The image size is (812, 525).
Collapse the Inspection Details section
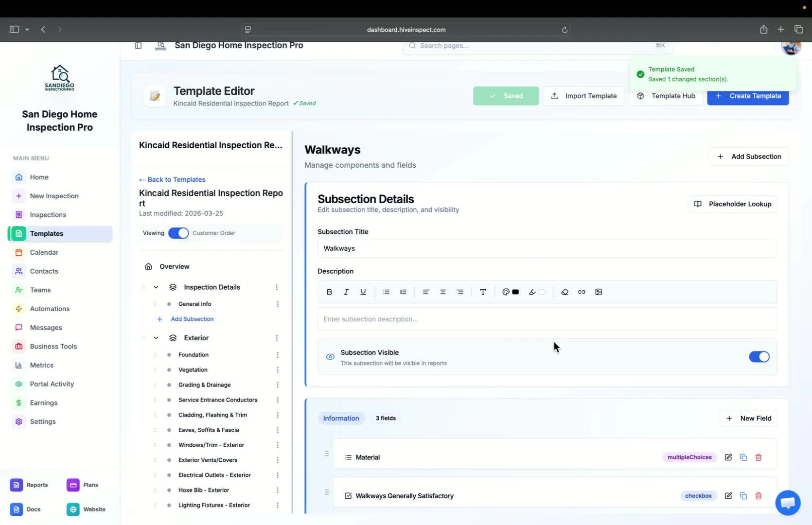click(156, 287)
